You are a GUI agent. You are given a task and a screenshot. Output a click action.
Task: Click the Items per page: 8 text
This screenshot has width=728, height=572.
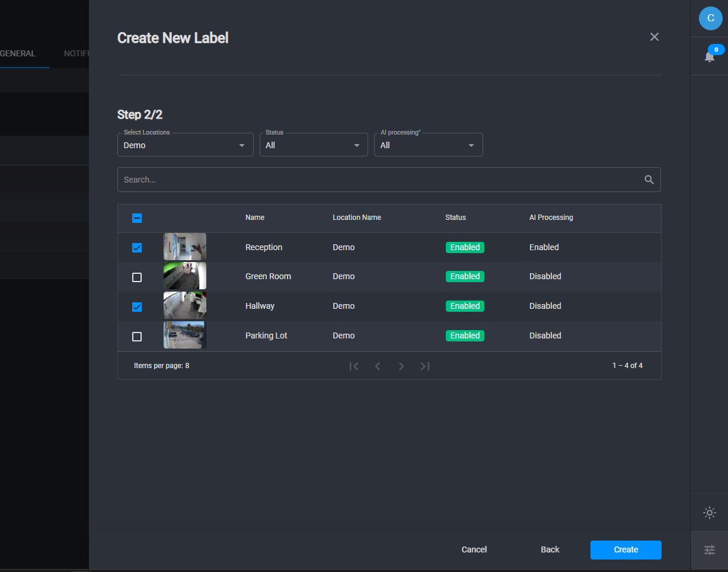click(162, 366)
